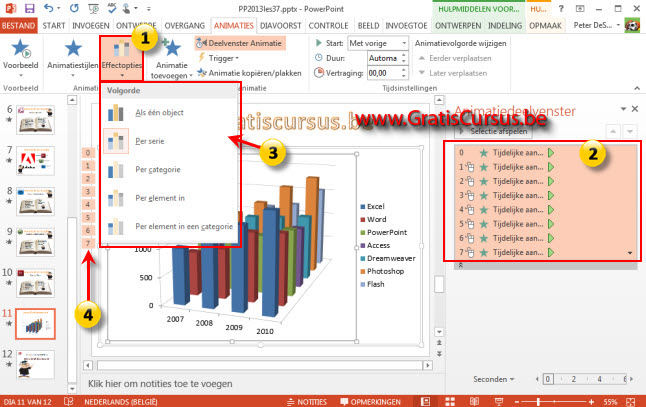646x407 pixels.
Task: Open the Effectopties button
Action: coord(122,58)
